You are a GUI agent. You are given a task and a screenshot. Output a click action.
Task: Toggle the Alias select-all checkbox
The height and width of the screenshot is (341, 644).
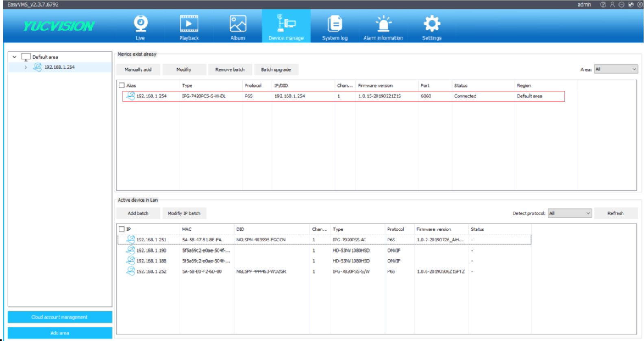click(x=122, y=85)
